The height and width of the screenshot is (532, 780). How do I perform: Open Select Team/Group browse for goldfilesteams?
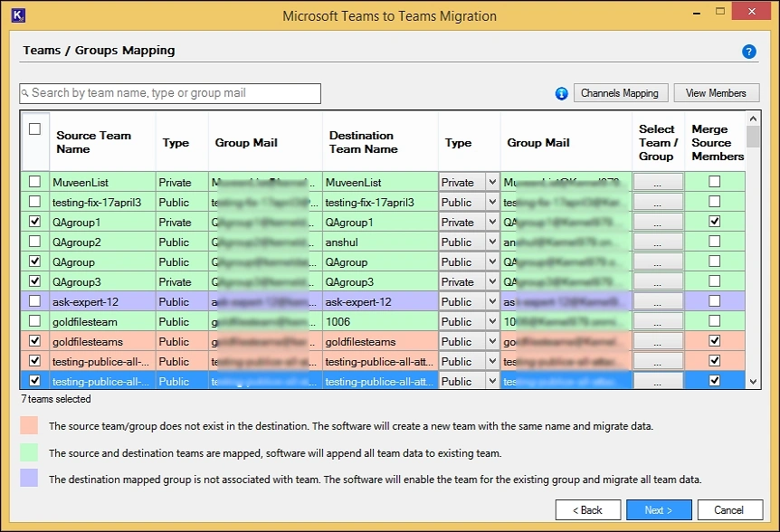pos(658,341)
